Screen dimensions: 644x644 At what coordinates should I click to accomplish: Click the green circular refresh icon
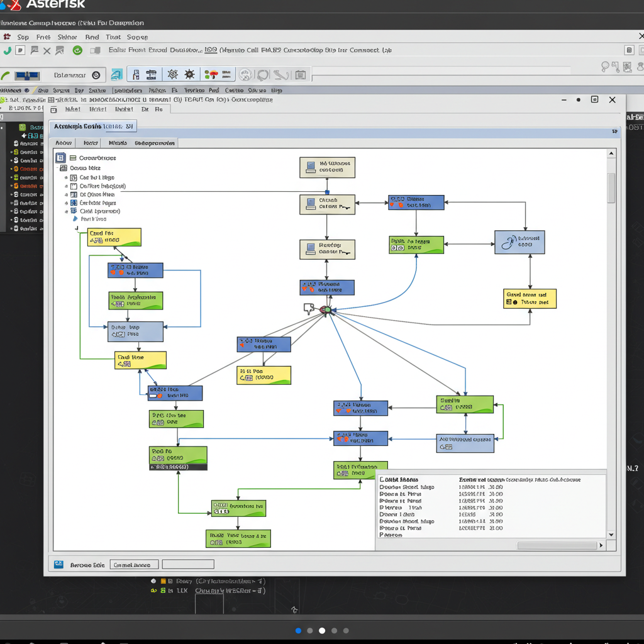click(77, 51)
